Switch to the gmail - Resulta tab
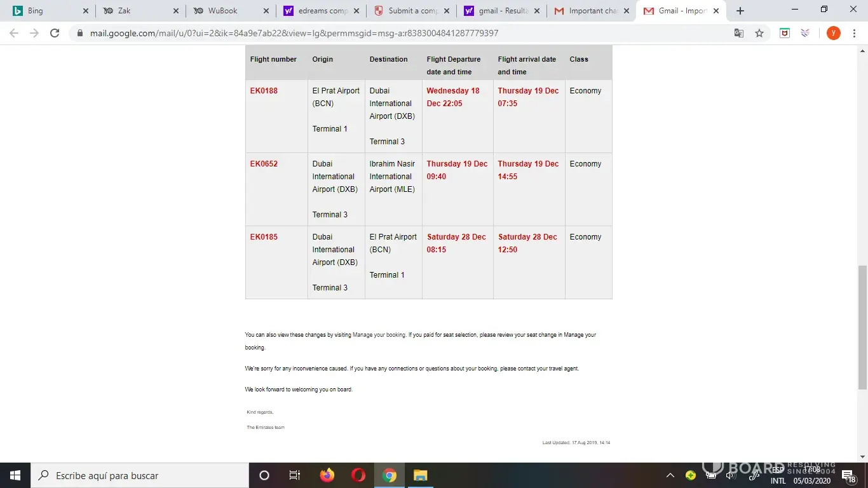This screenshot has width=868, height=488. point(503,11)
